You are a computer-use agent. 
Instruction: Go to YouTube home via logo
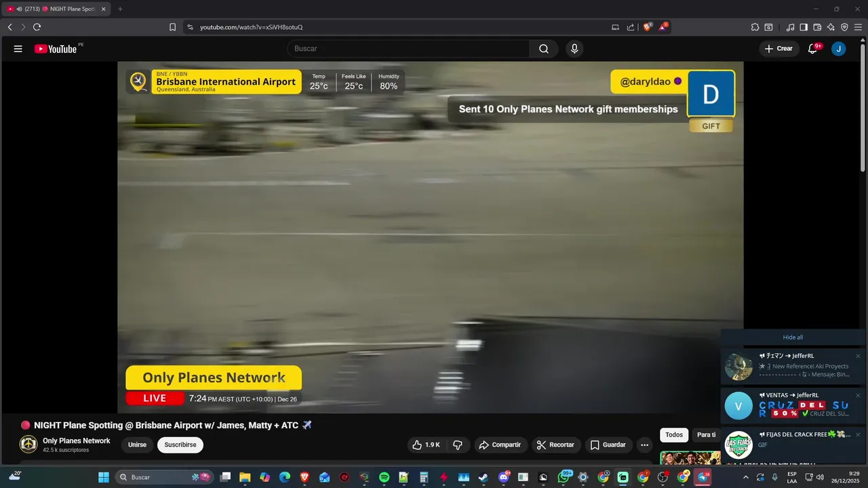click(x=56, y=49)
